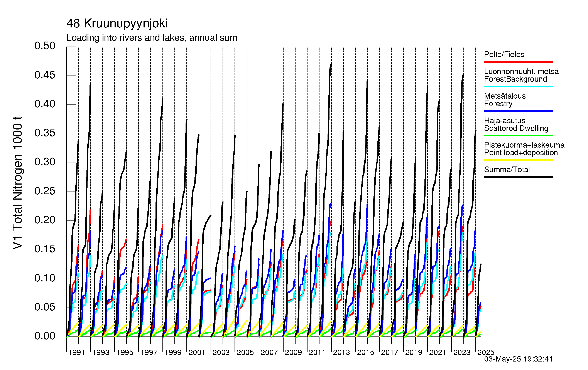Click the timestamp '03-May-25 19:32:41'
588x370 pixels.
coord(518,359)
